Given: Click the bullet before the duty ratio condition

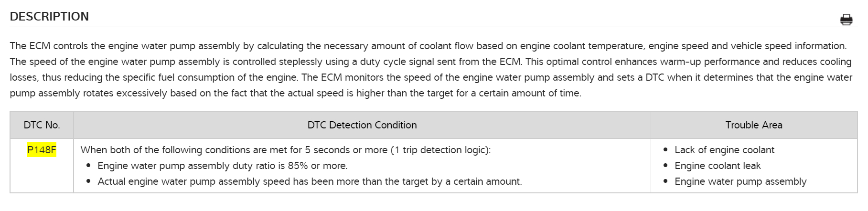Looking at the screenshot, I should tap(88, 166).
